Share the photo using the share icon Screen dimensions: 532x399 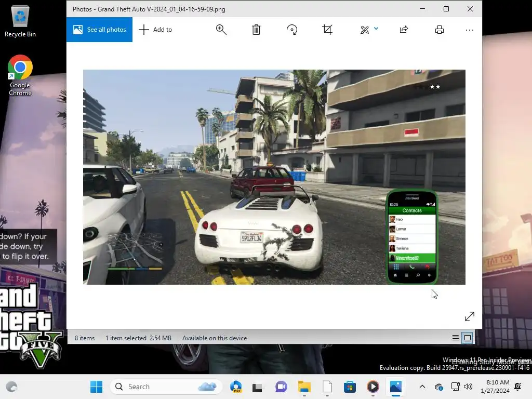pyautogui.click(x=404, y=30)
